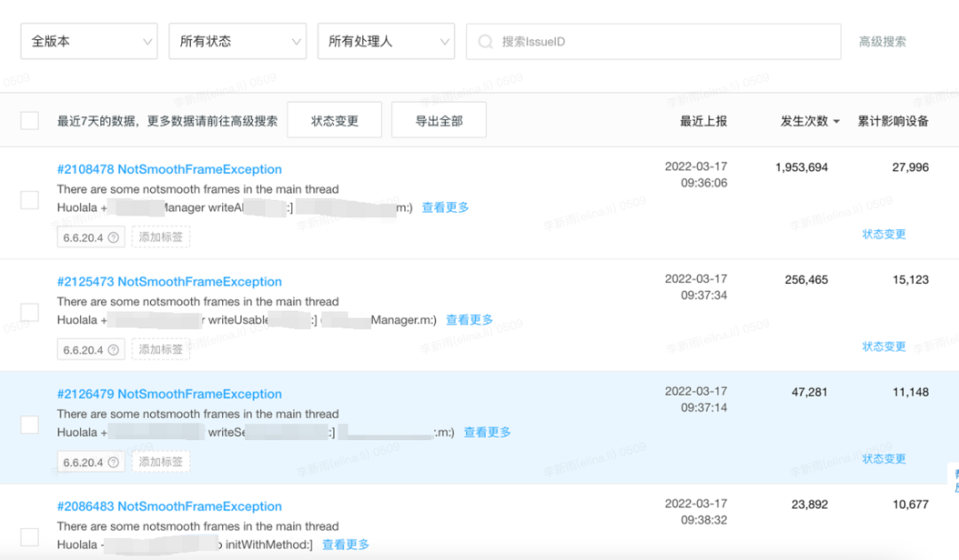Screen dimensions: 959x560
Task: Toggle the select-all checkbox in header
Action: (29, 121)
